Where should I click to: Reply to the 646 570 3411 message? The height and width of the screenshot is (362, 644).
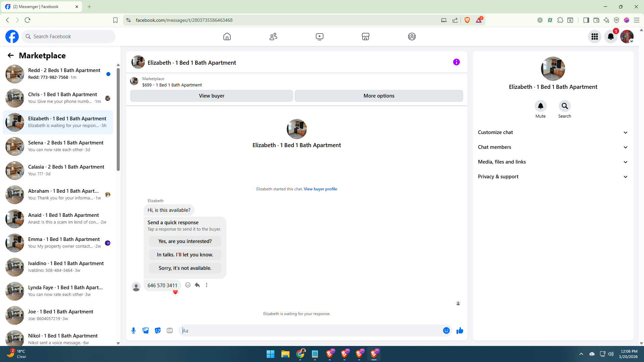pos(197,285)
